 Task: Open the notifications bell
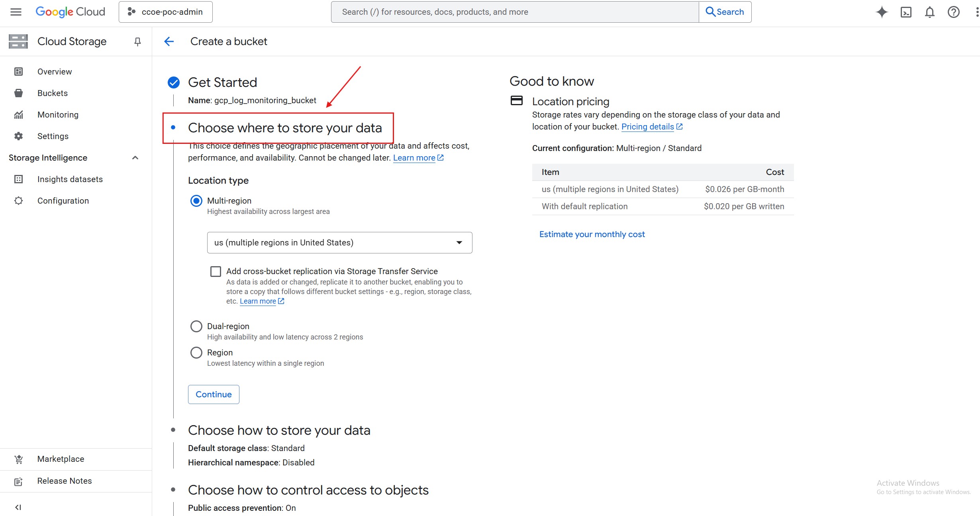pos(930,12)
